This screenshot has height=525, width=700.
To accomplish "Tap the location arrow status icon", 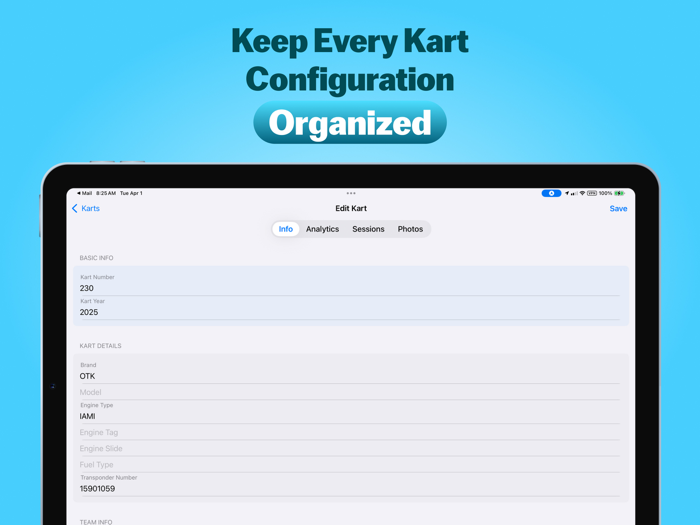I will (567, 193).
